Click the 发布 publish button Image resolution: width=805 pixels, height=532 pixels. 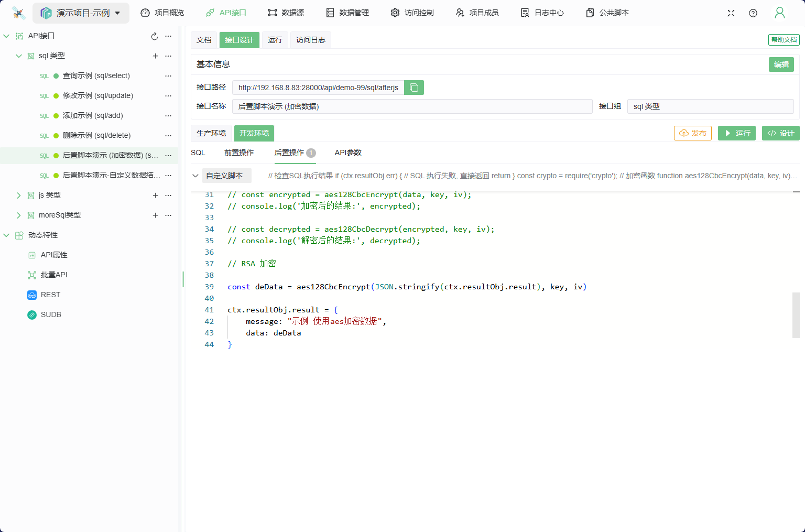[x=692, y=133]
